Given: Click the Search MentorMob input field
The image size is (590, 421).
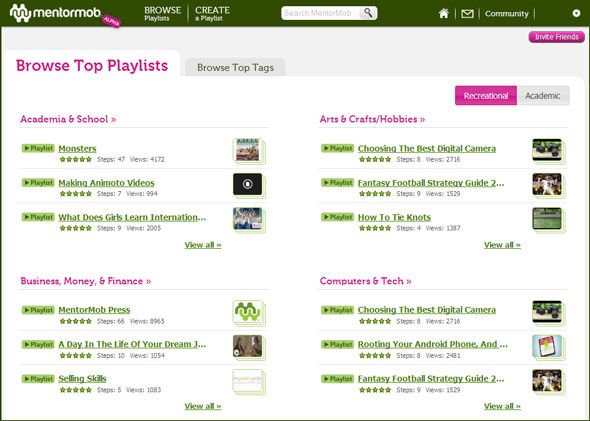Looking at the screenshot, I should point(321,13).
